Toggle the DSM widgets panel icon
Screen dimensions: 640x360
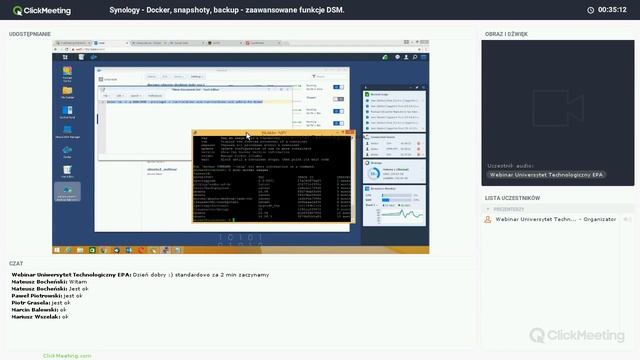click(424, 57)
